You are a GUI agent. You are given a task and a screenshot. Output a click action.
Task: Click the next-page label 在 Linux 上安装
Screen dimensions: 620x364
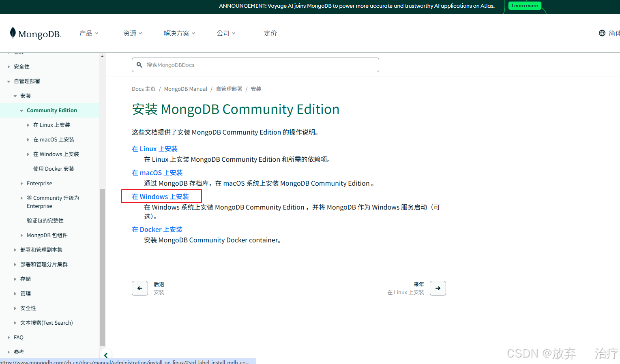(405, 292)
